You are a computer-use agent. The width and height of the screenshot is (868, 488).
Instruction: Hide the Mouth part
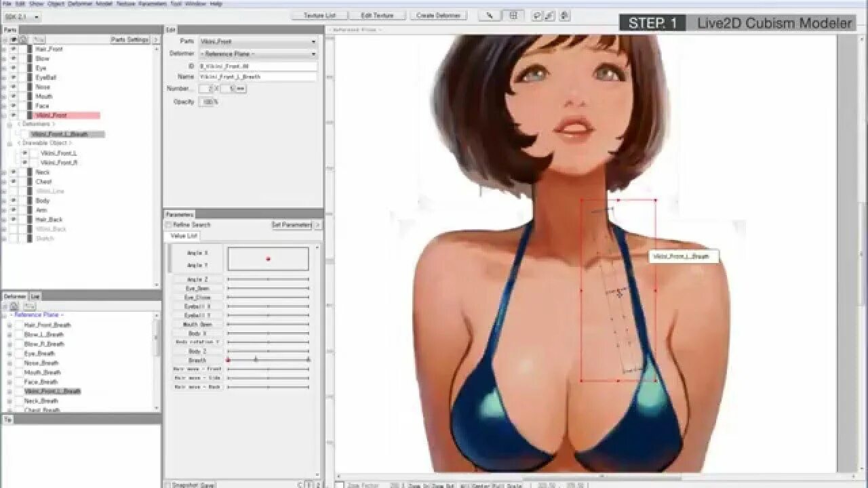click(14, 96)
